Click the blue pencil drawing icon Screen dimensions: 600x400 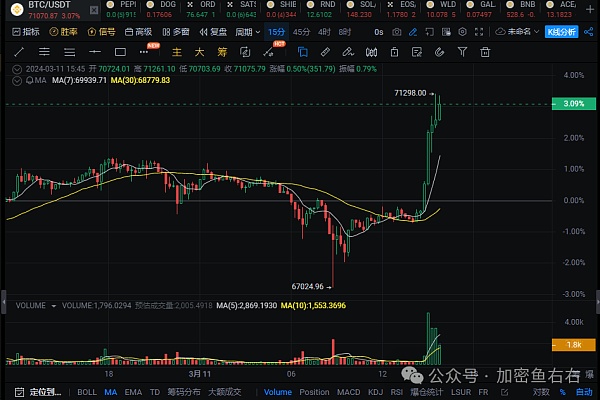(413, 32)
